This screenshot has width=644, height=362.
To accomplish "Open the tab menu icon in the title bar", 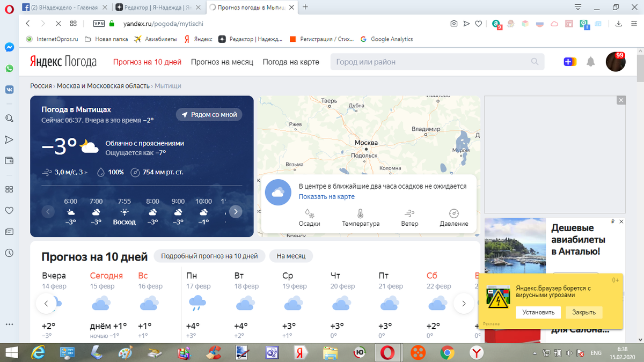I will click(x=578, y=7).
